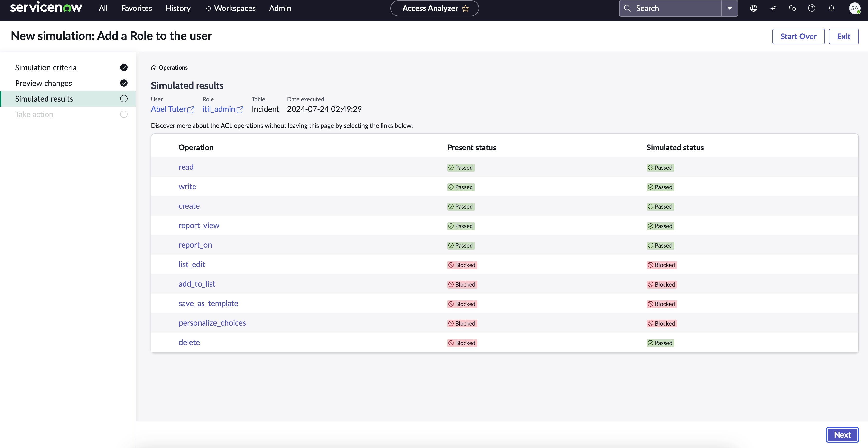Open the All applications menu
The width and height of the screenshot is (868, 448).
(103, 9)
